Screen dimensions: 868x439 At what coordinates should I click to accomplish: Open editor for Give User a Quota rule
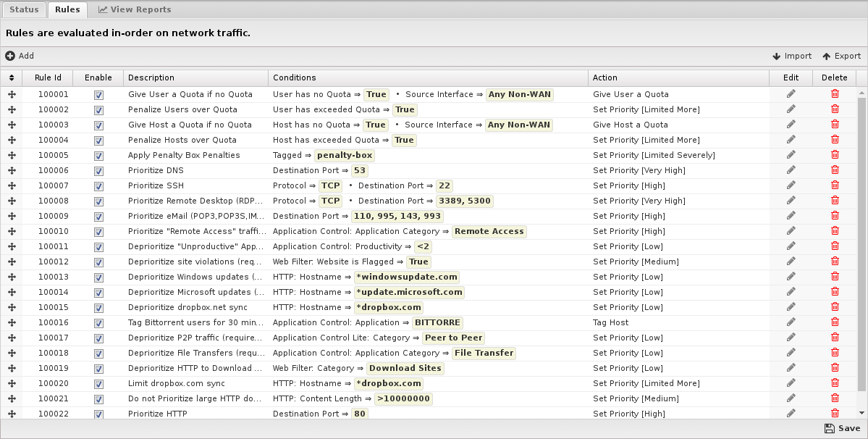[x=791, y=94]
